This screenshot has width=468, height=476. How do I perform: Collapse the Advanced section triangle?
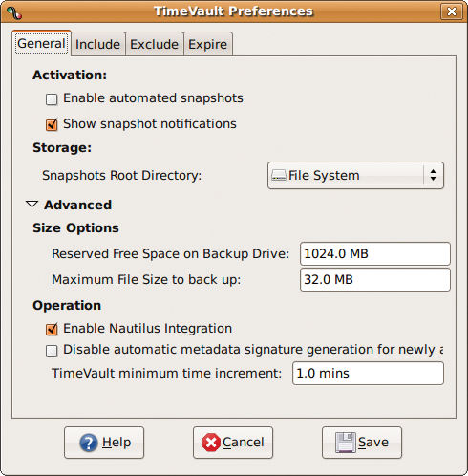pyautogui.click(x=32, y=205)
